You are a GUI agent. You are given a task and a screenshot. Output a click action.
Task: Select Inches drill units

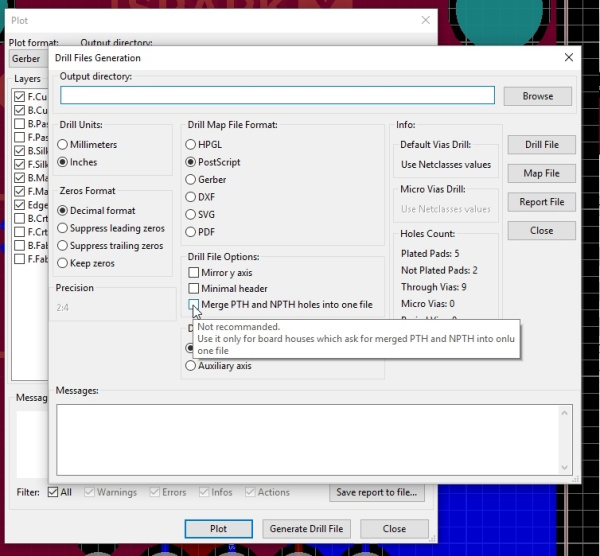click(77, 162)
